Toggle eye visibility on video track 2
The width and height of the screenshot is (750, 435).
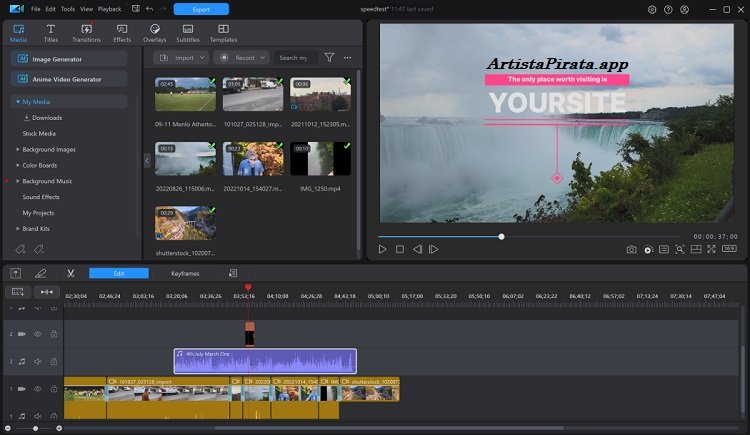coord(38,334)
